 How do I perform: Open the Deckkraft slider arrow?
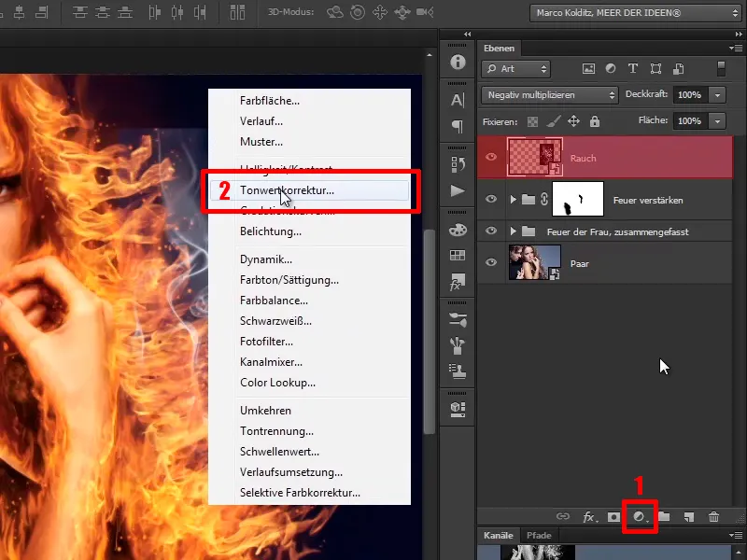click(717, 95)
